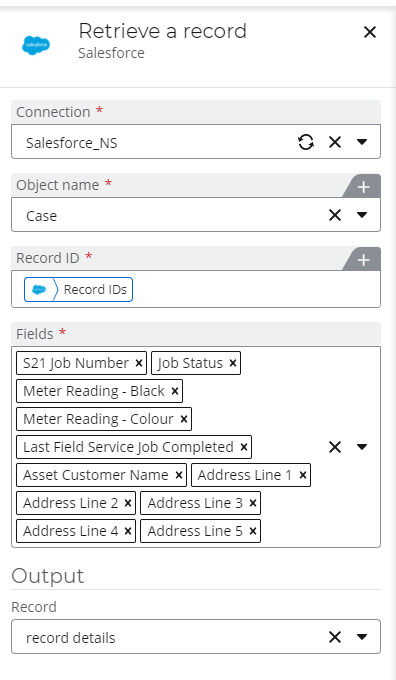This screenshot has height=680, width=396.
Task: Remove Address Line 1 tag
Action: 303,475
